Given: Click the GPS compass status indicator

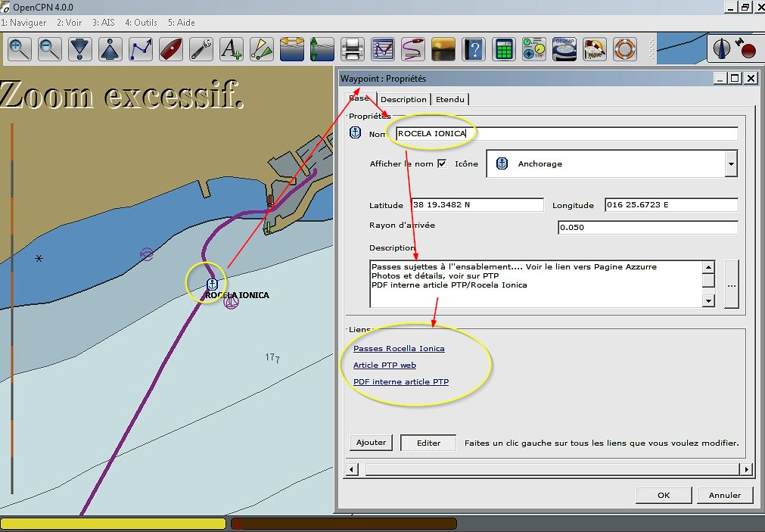Looking at the screenshot, I should click(722, 48).
